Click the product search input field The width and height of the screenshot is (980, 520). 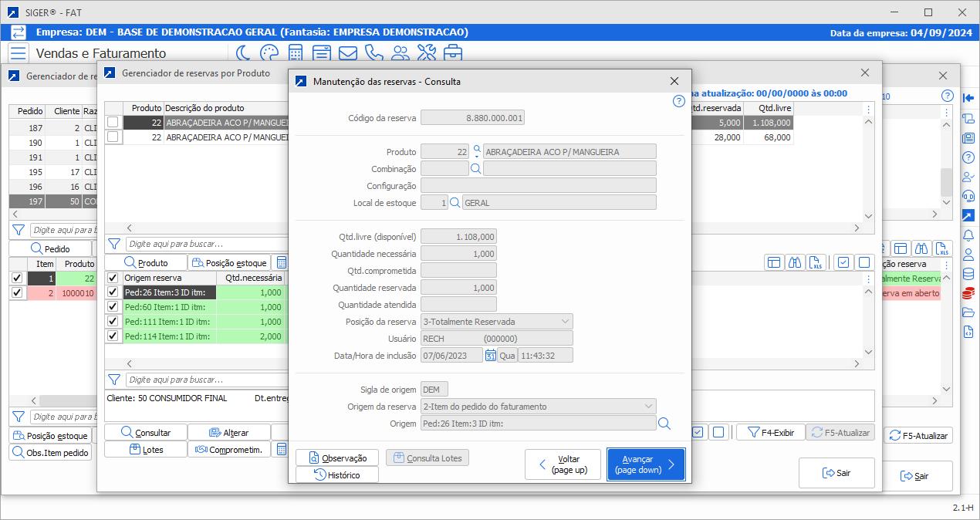(207, 245)
